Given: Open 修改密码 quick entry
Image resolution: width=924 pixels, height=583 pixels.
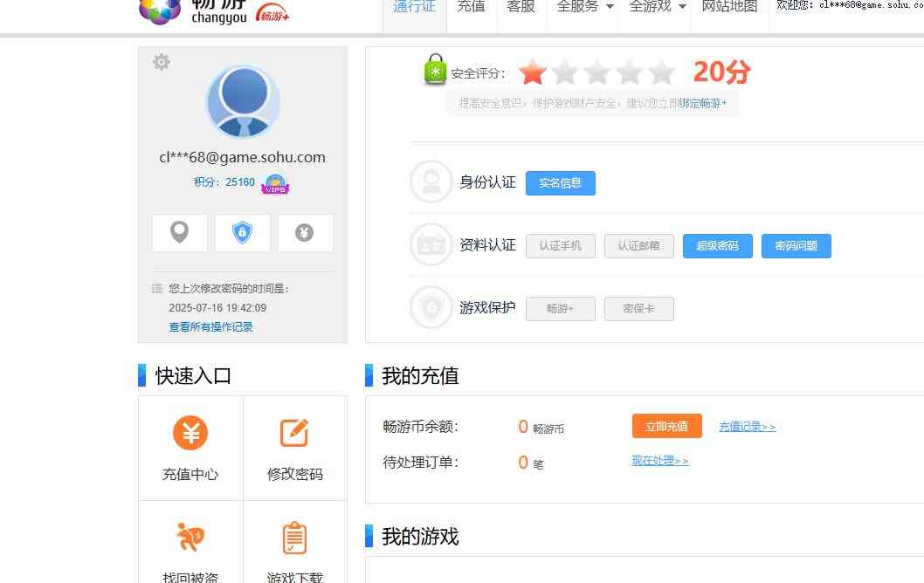Looking at the screenshot, I should 294,448.
